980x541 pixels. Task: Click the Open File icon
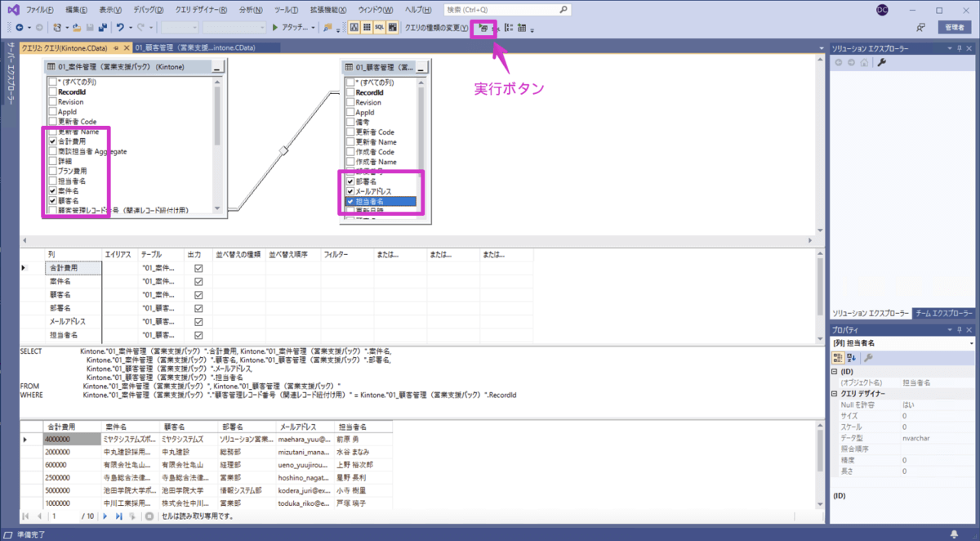click(77, 28)
